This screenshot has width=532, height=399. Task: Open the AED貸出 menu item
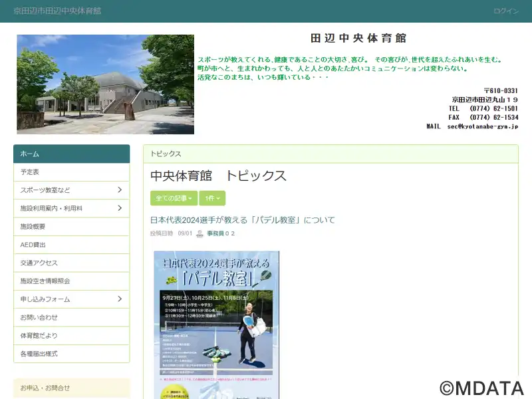[71, 245]
